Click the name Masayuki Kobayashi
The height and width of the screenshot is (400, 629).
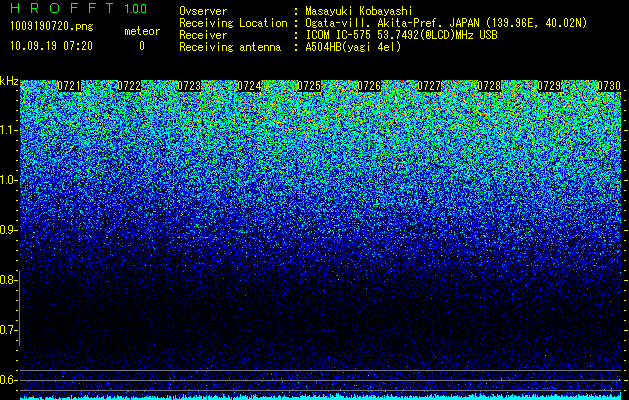(359, 11)
